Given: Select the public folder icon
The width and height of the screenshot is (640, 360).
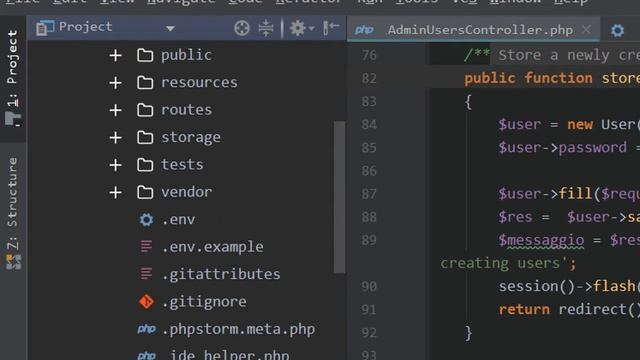Looking at the screenshot, I should point(145,55).
